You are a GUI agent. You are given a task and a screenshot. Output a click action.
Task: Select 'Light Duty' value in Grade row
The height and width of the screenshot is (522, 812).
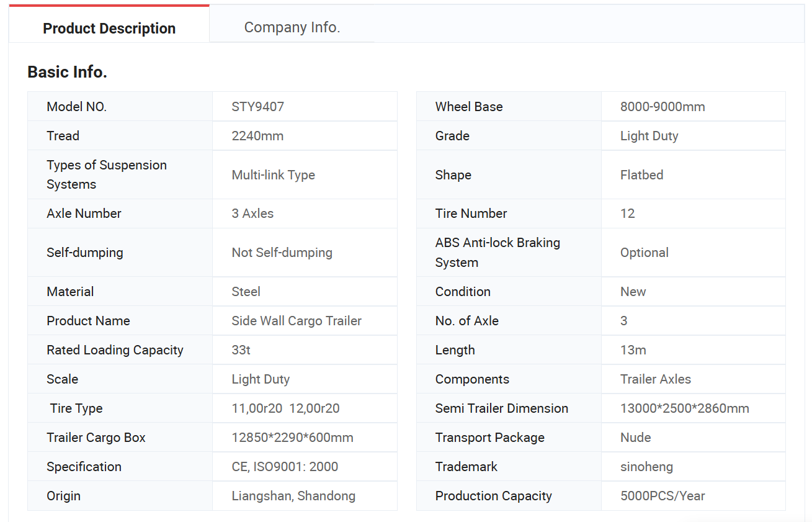649,136
